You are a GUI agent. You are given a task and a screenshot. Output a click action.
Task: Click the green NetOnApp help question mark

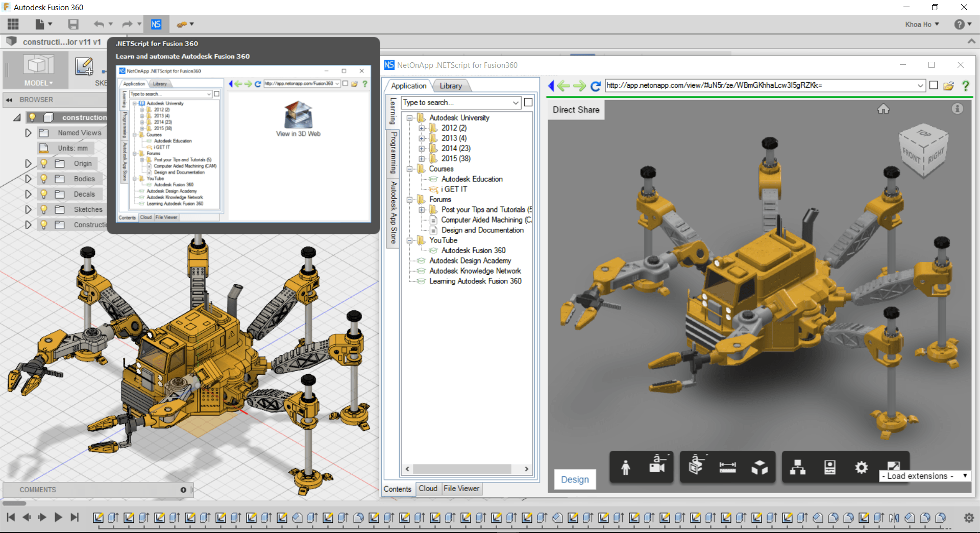tap(966, 86)
